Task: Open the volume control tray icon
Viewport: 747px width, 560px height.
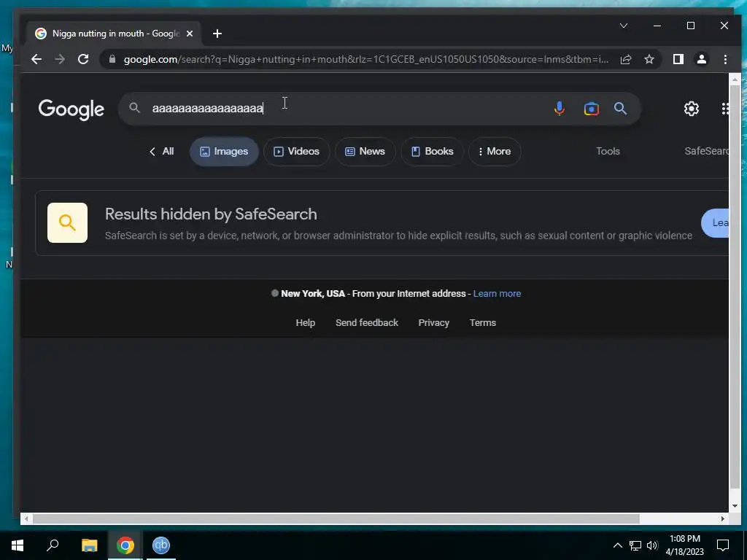Action: (652, 545)
